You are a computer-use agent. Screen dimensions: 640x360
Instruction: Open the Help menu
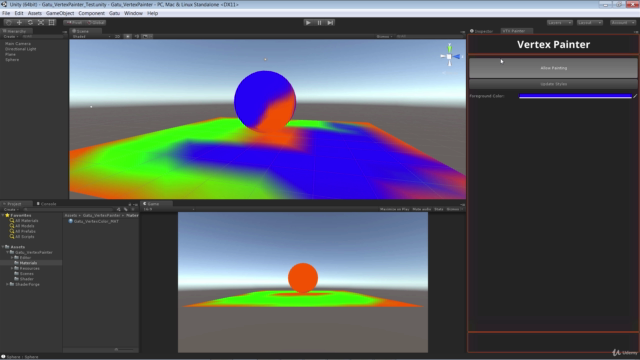click(152, 13)
